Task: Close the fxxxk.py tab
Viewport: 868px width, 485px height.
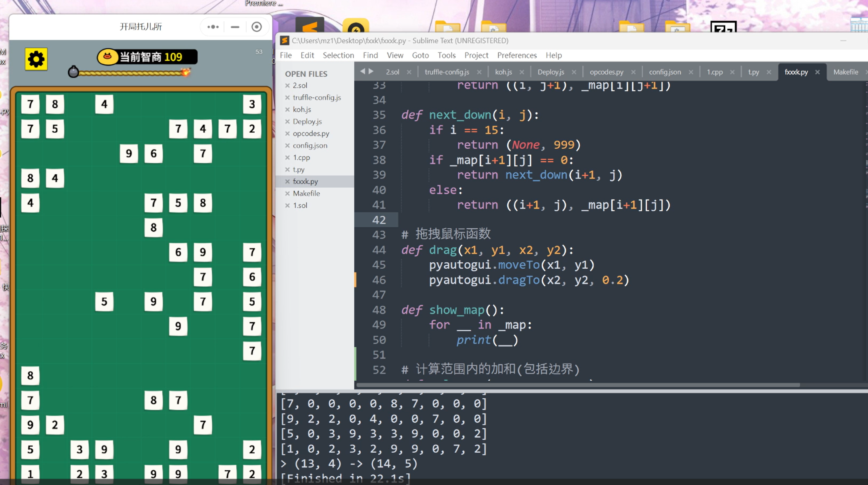Action: (x=817, y=72)
